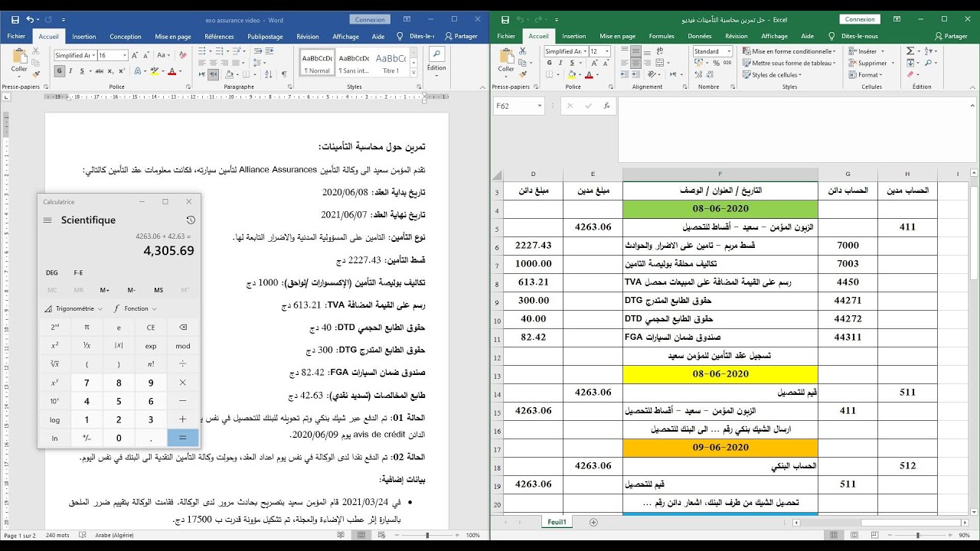Viewport: 980px width, 551px height.
Task: Click Word format painter brush icon
Action: click(x=36, y=74)
